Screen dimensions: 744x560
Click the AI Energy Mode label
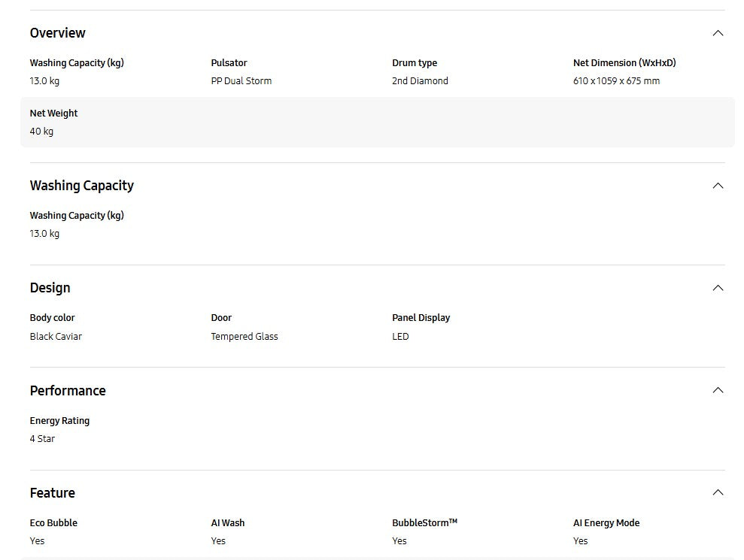pos(606,523)
